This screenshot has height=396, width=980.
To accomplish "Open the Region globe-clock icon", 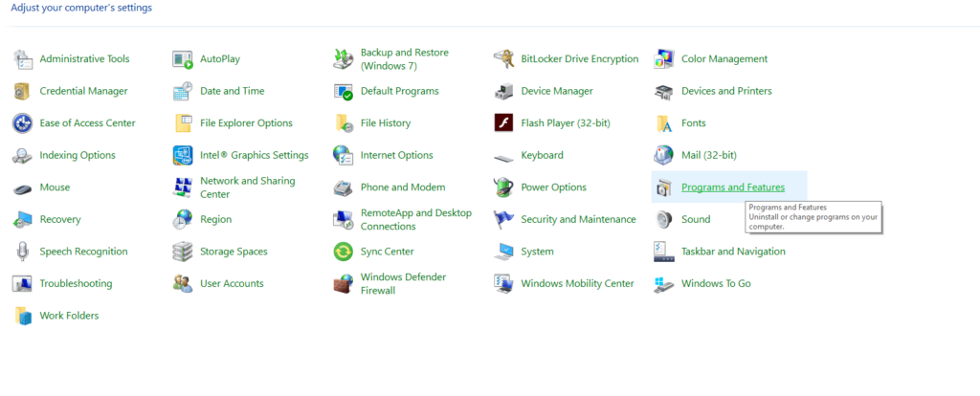I will coord(183,219).
